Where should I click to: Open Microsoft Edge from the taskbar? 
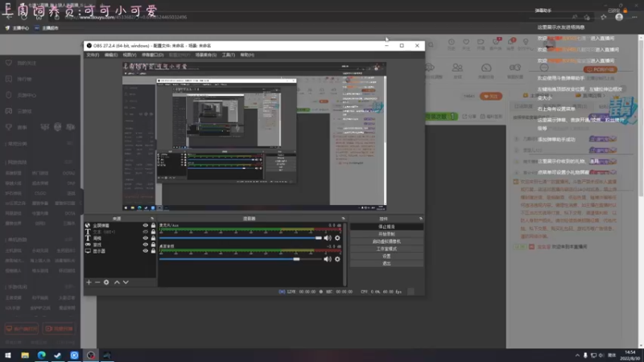(x=42, y=356)
